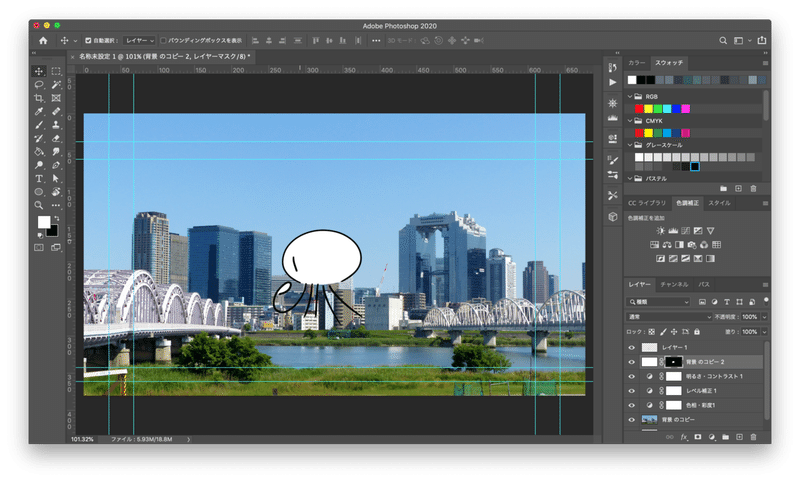The height and width of the screenshot is (482, 800).
Task: Hide the 背景 のコピー 2 layer eye
Action: 632,362
